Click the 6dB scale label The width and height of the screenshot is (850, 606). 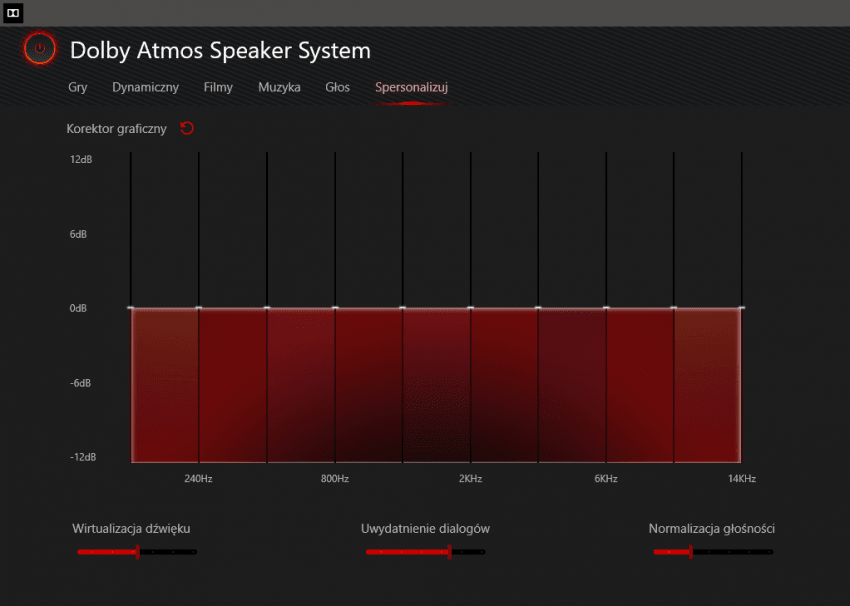pyautogui.click(x=78, y=234)
